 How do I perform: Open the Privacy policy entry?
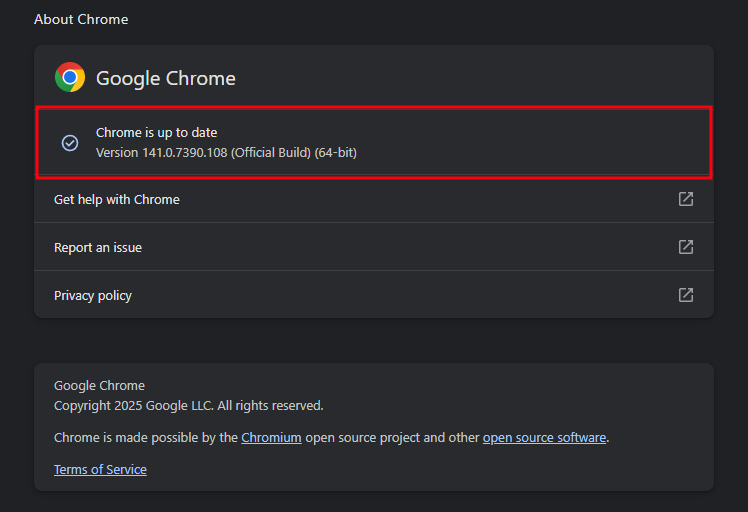point(93,296)
